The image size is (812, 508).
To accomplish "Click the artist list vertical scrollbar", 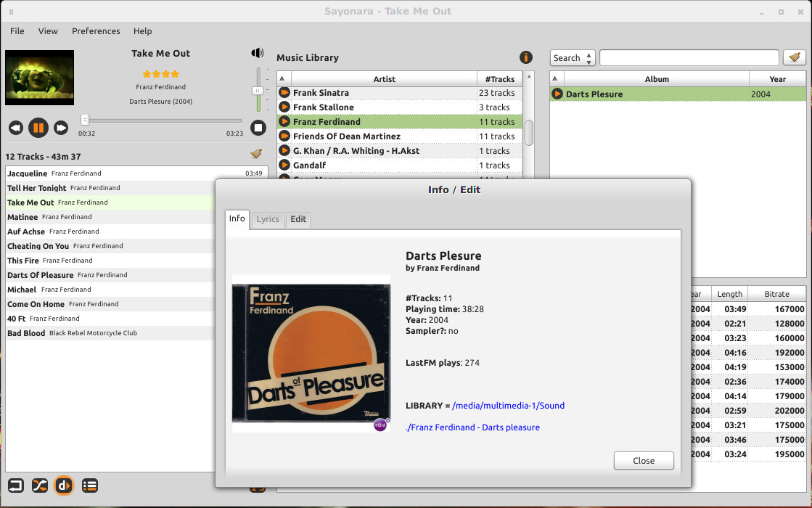I will [x=529, y=133].
